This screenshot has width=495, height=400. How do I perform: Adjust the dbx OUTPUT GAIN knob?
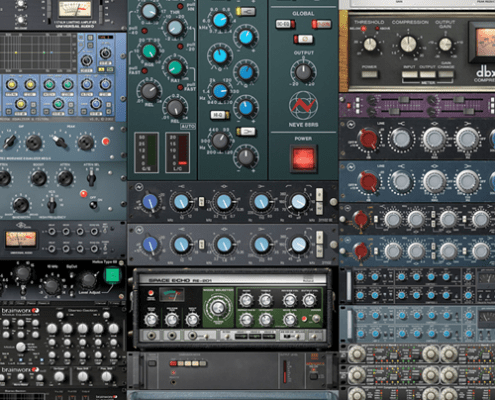[x=445, y=44]
